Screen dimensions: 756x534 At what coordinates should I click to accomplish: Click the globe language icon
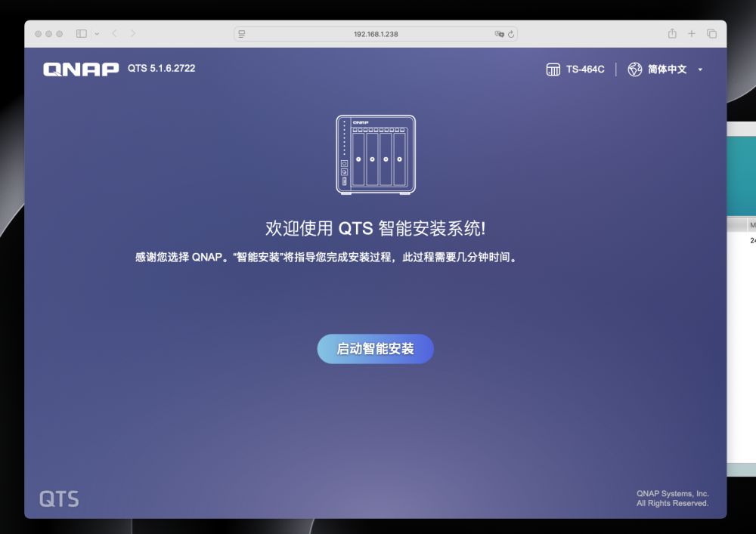(x=634, y=69)
